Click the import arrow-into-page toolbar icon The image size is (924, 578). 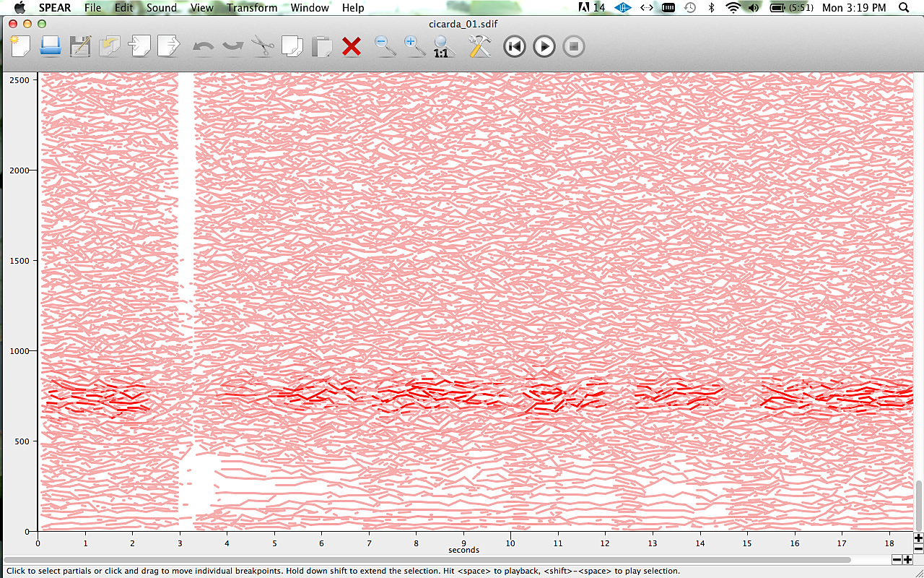click(x=139, y=47)
